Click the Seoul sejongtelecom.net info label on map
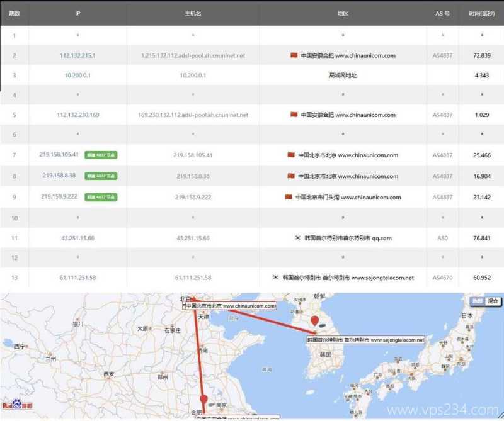Image resolution: width=504 pixels, height=421 pixels. coord(364,340)
